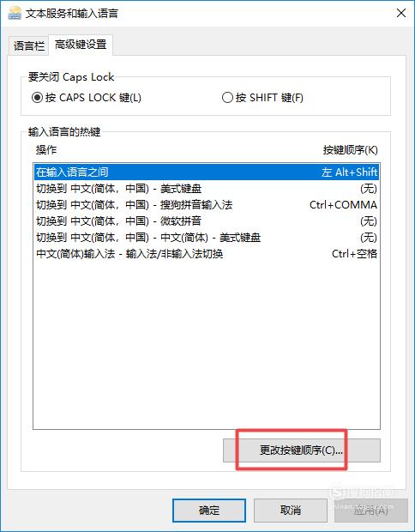415x532 pixels.
Task: Close the 文本服务和输入语言 dialog
Action: [401, 13]
